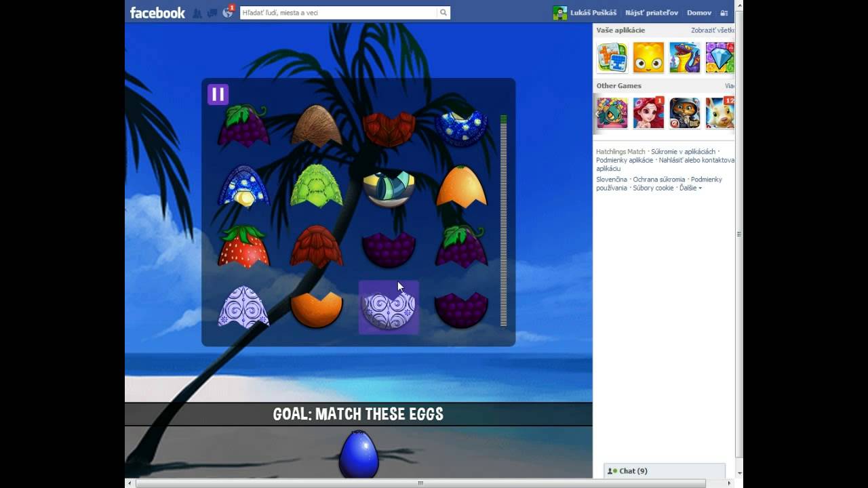This screenshot has width=868, height=488.
Task: Select the blue starry egg with yellow moon
Action: [x=243, y=186]
